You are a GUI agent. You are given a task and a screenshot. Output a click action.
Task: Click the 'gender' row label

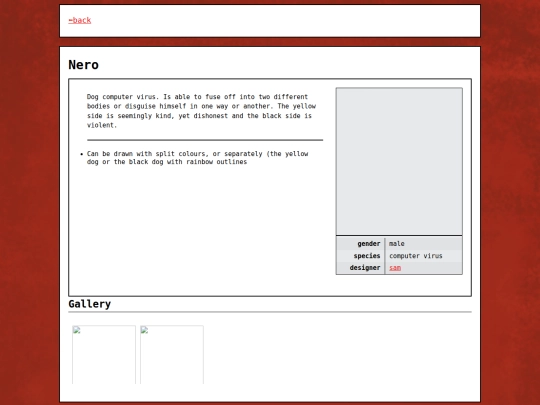(x=368, y=244)
